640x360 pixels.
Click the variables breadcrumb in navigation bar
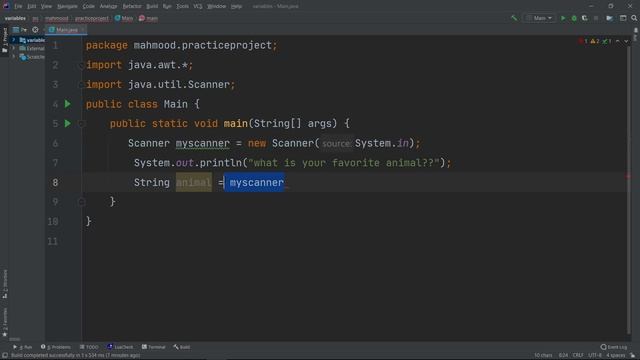[x=15, y=18]
